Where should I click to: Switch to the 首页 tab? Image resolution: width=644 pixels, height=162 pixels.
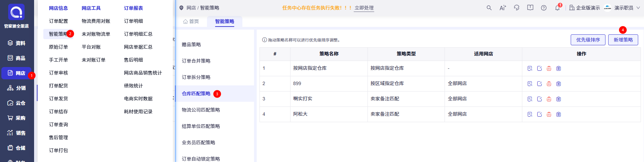tap(191, 21)
